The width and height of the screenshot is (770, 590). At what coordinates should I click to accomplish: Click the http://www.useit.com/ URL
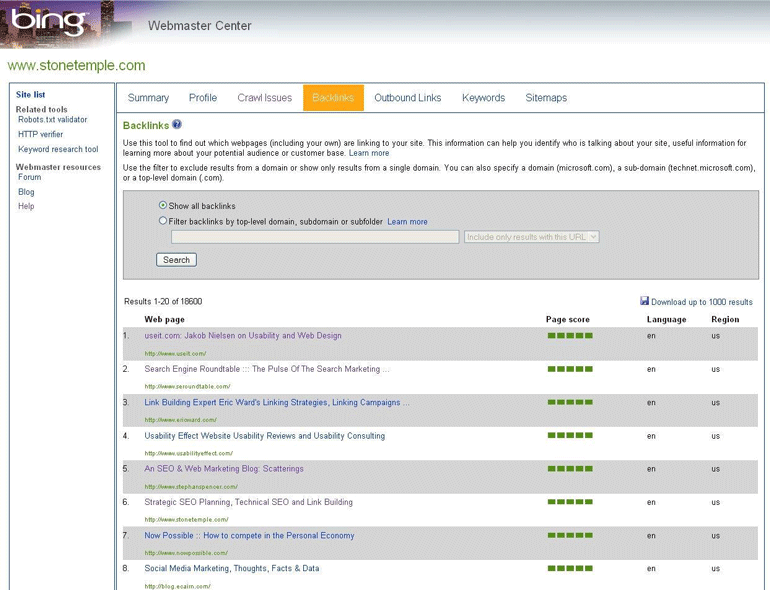coord(175,353)
